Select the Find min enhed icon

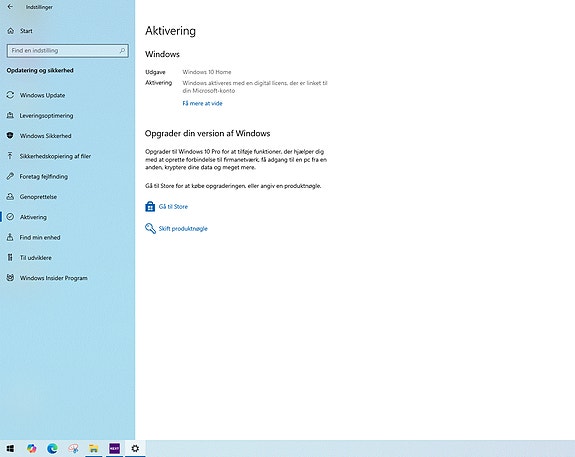click(10, 237)
